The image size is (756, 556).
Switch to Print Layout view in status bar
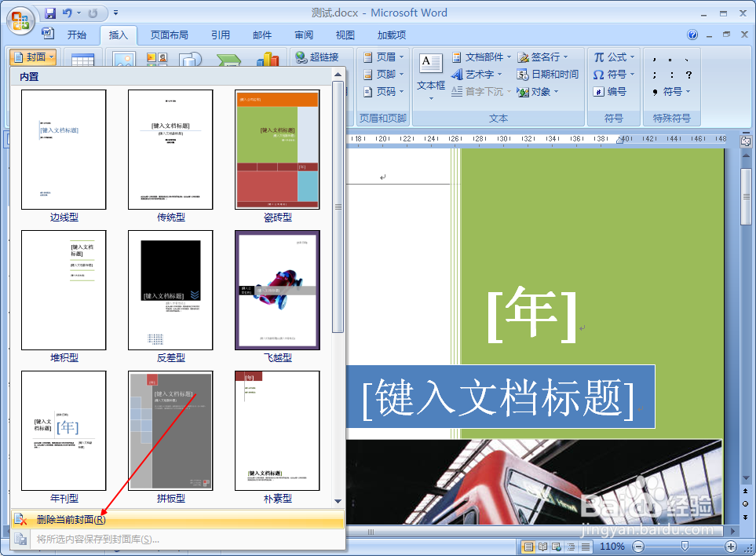528,547
